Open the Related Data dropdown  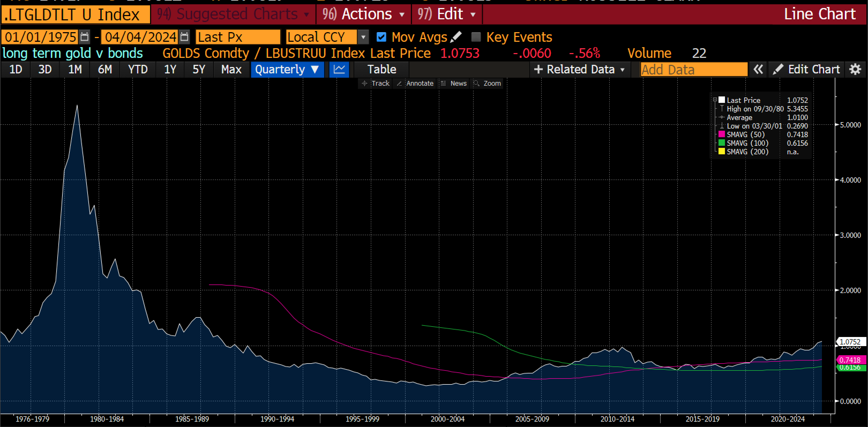click(580, 69)
